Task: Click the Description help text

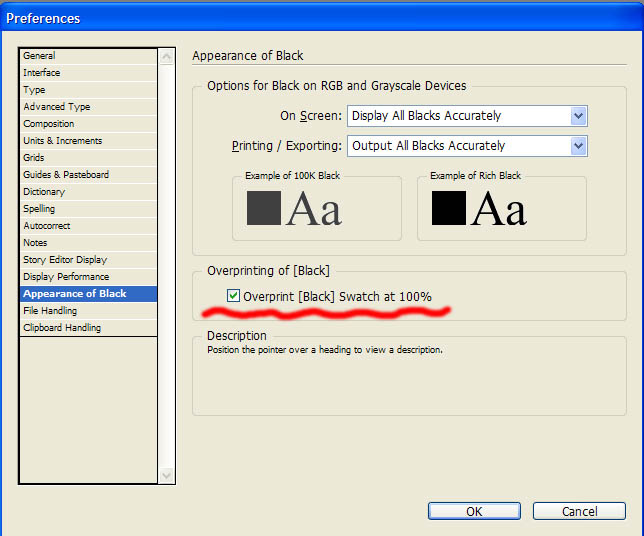Action: (325, 350)
